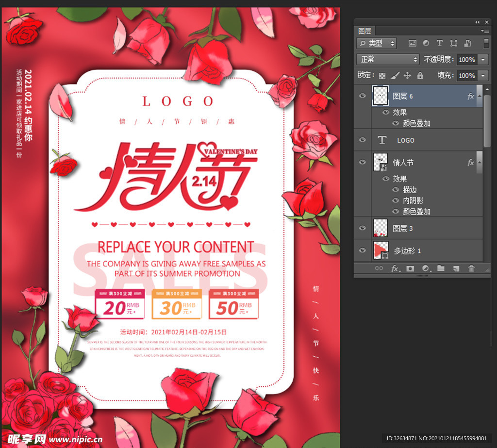
Task: Turn layer filtering switch on or off
Action: (x=486, y=43)
